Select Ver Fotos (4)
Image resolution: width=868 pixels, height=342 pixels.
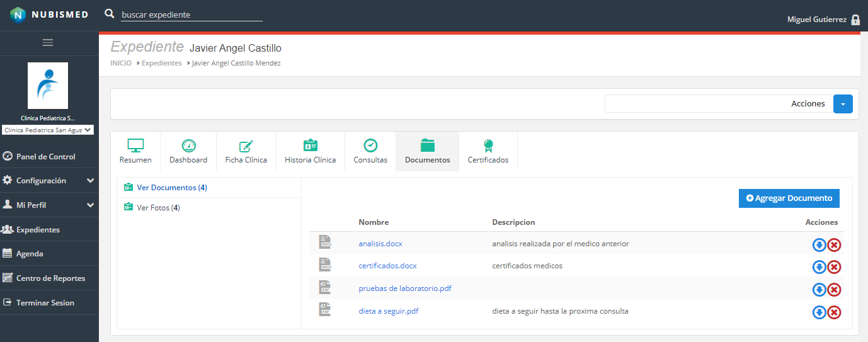click(158, 208)
